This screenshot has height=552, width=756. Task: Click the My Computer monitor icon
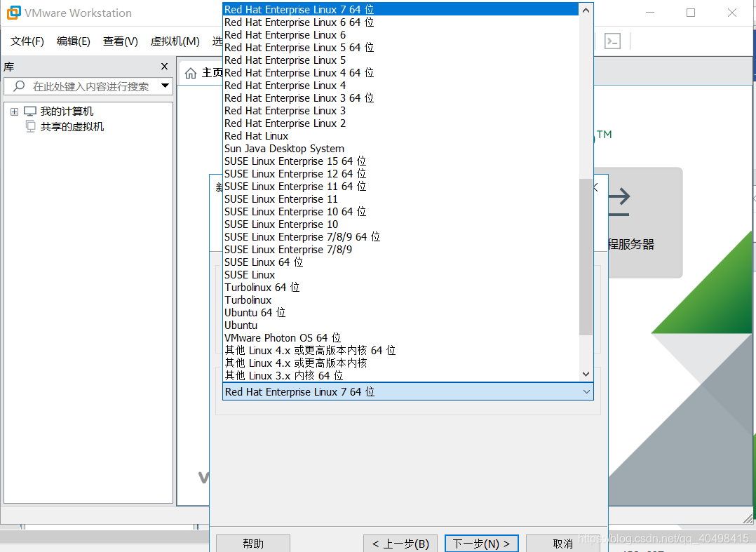[x=30, y=112]
